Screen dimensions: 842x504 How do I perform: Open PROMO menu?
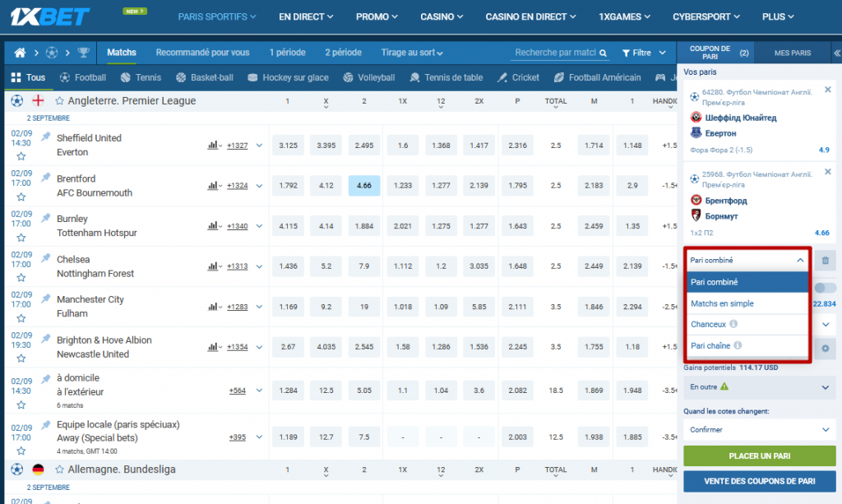point(377,16)
